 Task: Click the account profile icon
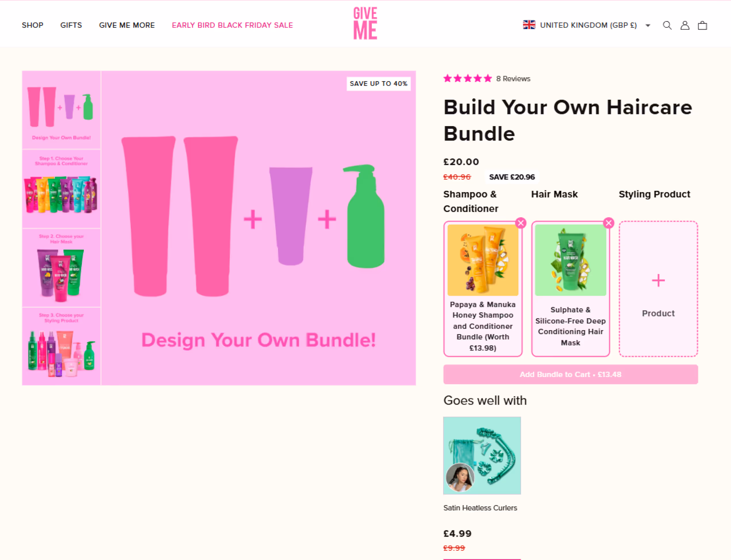pos(685,25)
